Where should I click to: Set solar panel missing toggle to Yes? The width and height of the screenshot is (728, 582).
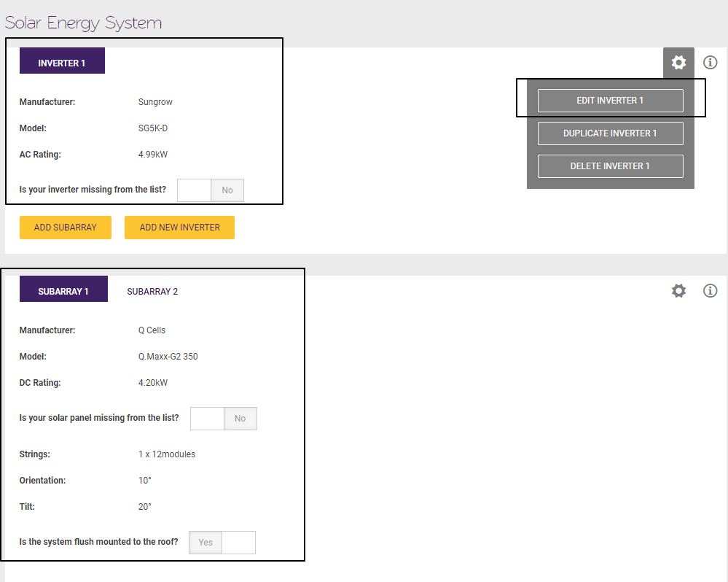click(206, 418)
